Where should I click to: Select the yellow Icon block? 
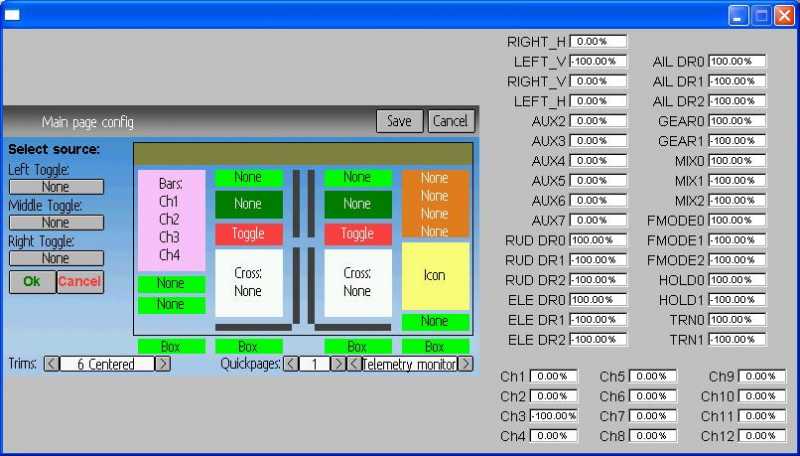[435, 276]
